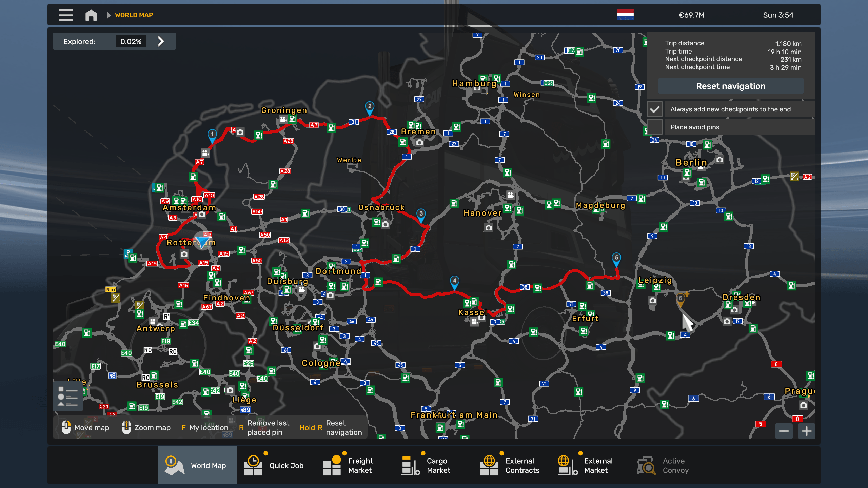
Task: Click the camera viewpoint icon right of Berlin
Action: click(x=720, y=159)
